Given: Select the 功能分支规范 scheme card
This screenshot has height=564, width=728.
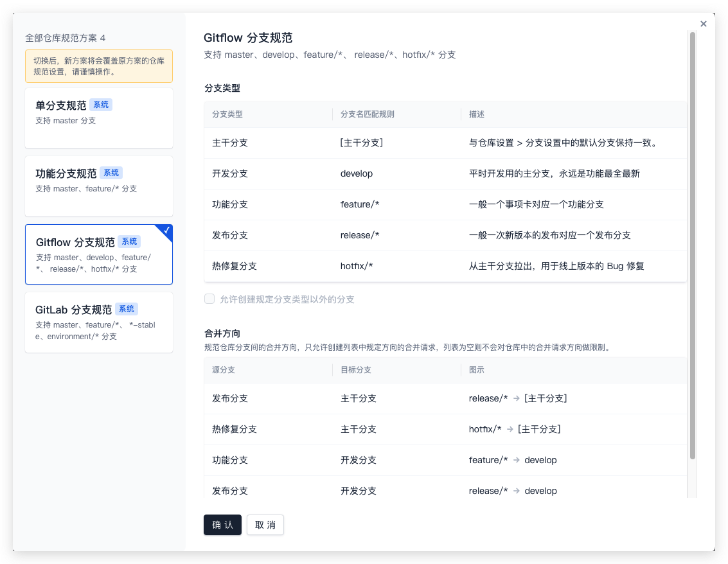Looking at the screenshot, I should (99, 186).
